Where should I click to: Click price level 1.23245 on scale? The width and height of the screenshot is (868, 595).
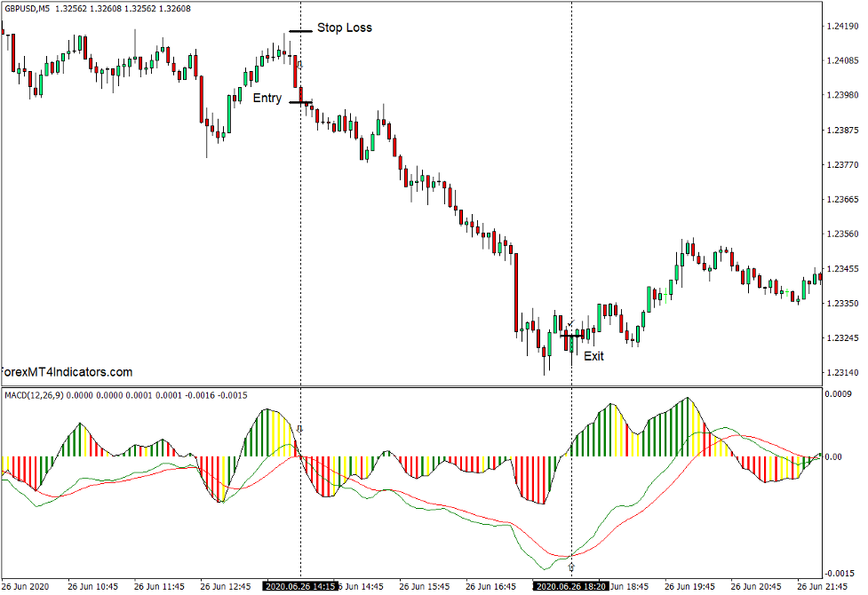(842, 337)
